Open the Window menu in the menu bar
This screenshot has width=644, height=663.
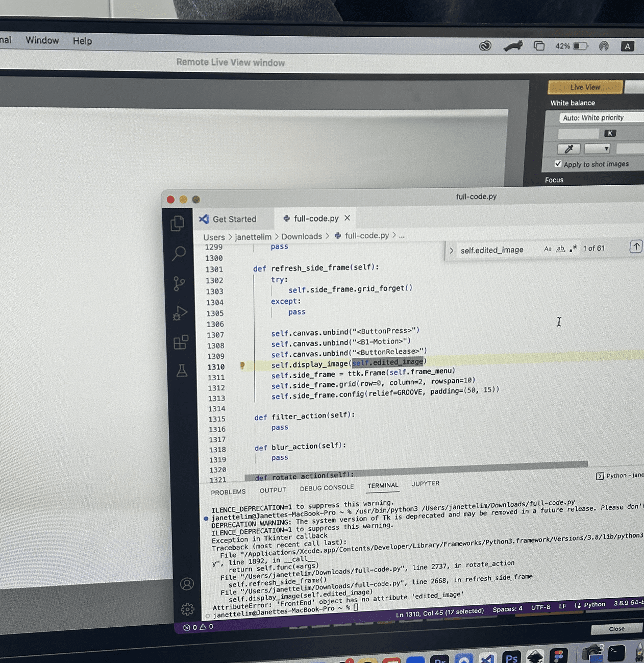click(x=42, y=40)
